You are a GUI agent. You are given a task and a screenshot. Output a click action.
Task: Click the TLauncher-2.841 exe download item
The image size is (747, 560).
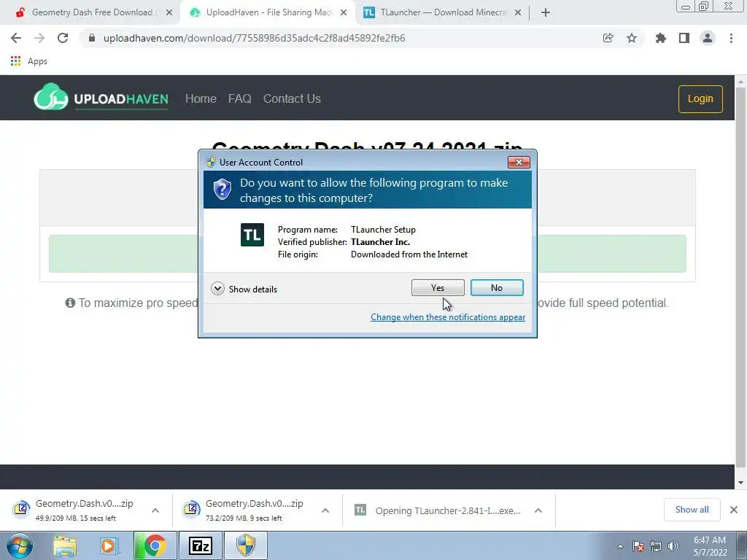[x=438, y=510]
